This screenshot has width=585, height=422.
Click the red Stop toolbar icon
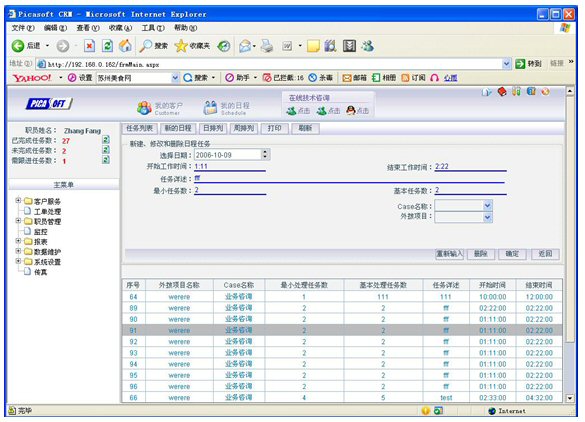89,46
